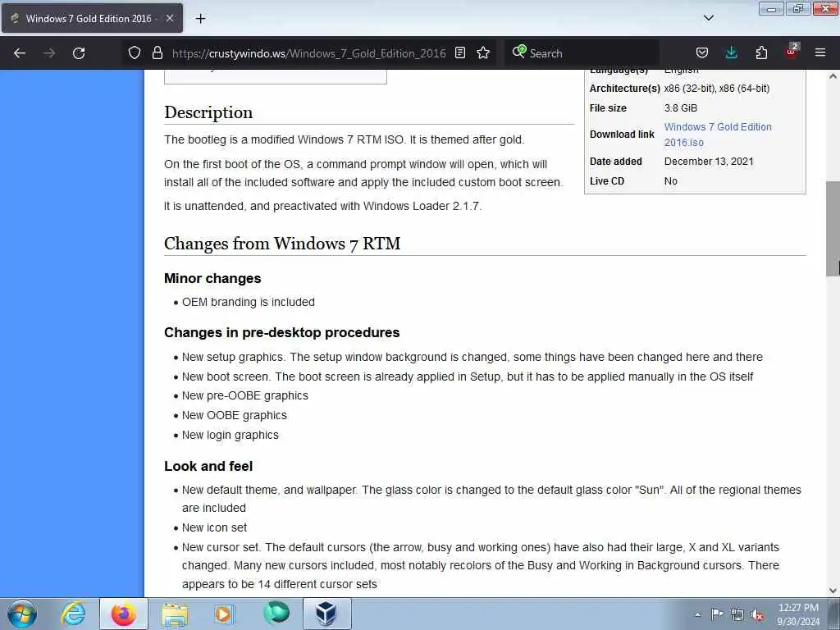Switch to VirtualBox on the taskbar
This screenshot has width=840, height=630.
click(326, 614)
